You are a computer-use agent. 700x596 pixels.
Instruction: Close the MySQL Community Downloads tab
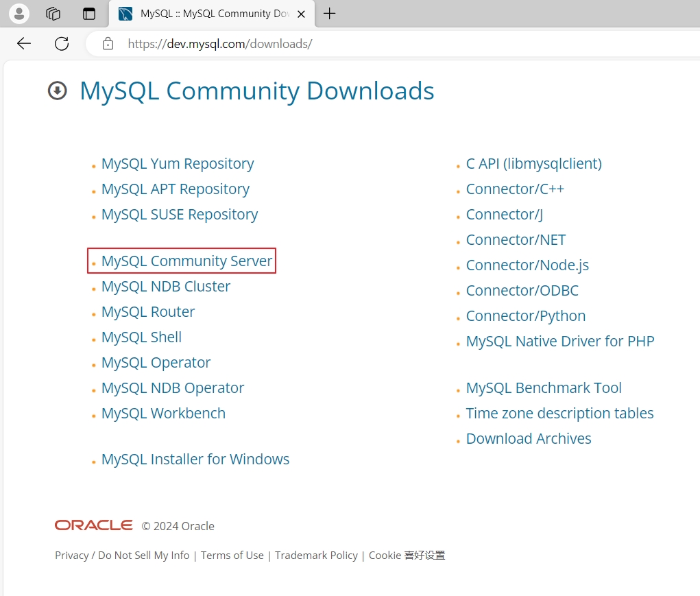tap(302, 14)
